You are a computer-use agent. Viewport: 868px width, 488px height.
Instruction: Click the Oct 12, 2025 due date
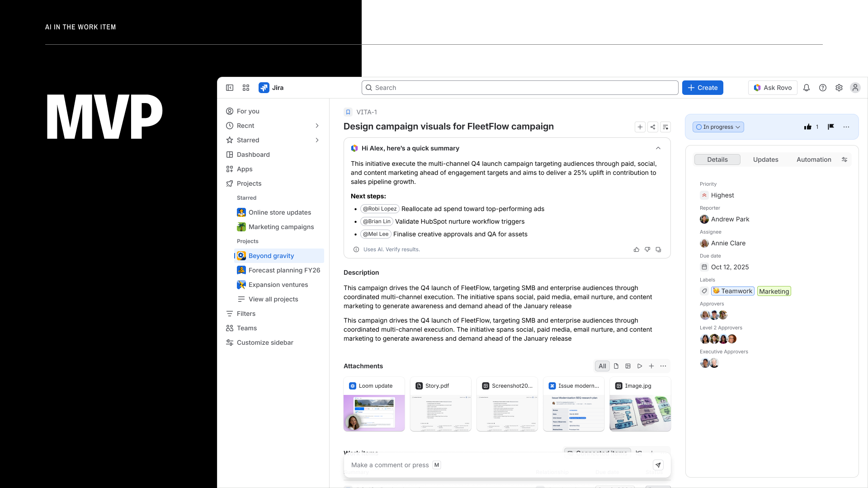coord(730,267)
